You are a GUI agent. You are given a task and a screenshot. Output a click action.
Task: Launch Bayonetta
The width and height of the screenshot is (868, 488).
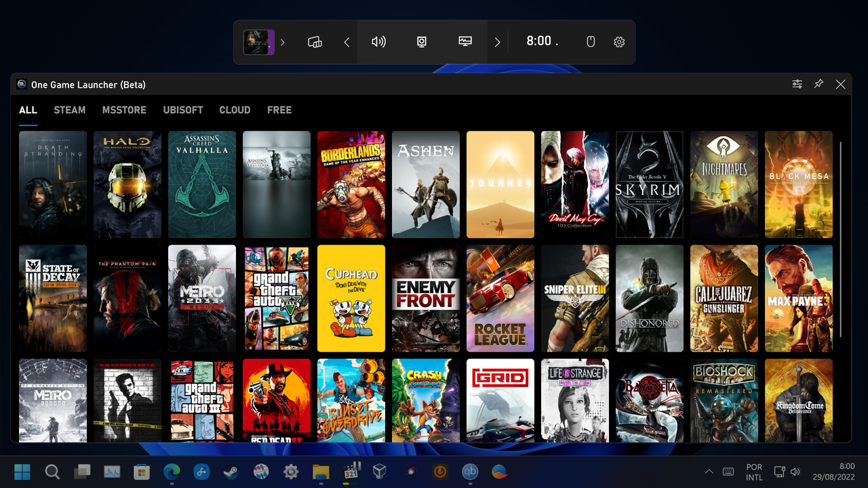coord(650,401)
